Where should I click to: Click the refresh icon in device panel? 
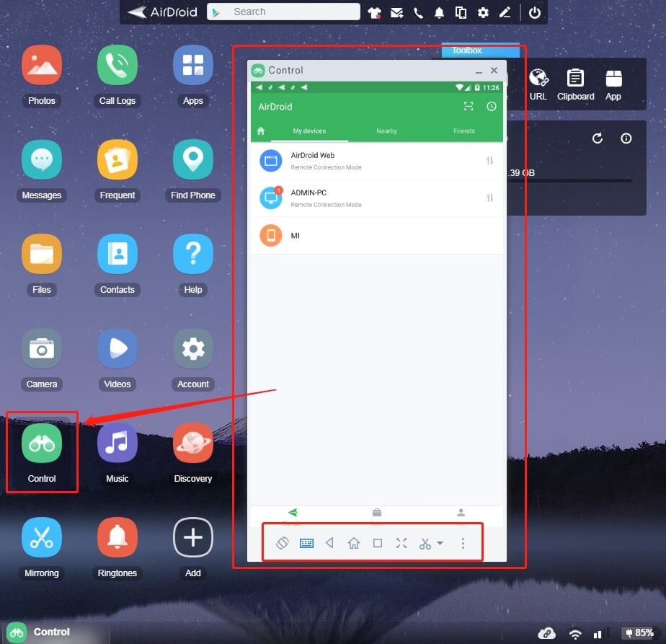[598, 138]
